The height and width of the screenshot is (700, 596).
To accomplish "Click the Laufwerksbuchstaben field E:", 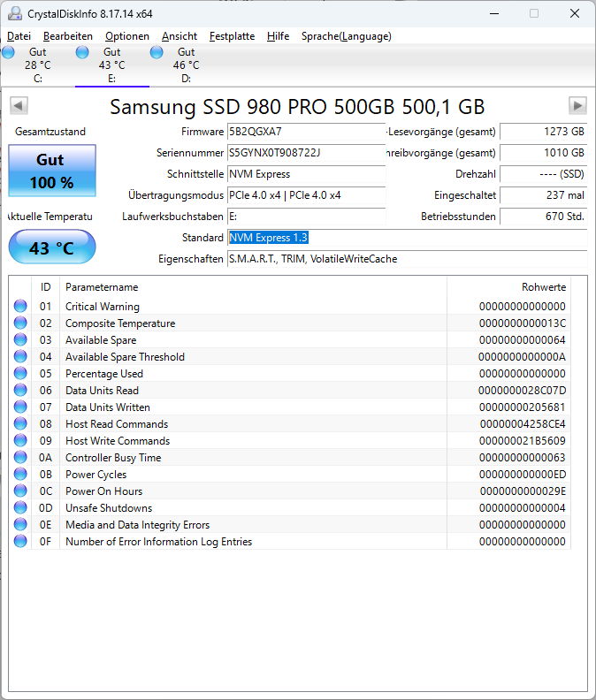I will coord(306,217).
